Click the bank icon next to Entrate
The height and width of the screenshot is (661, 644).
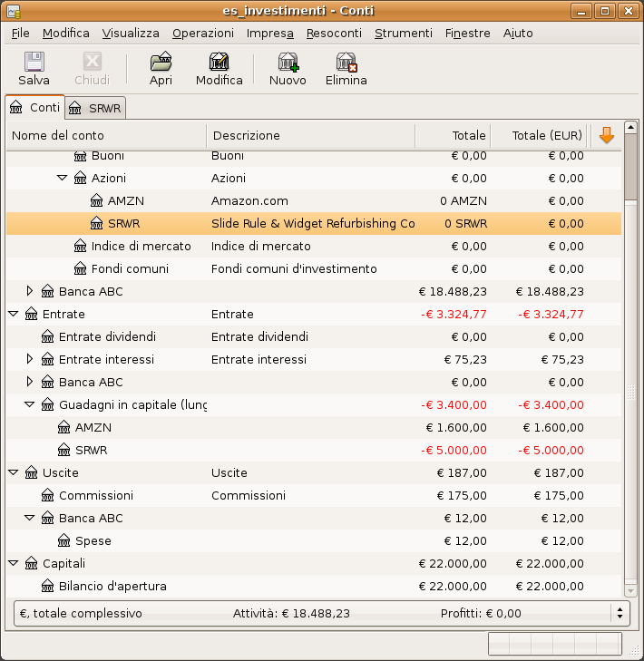coord(31,314)
